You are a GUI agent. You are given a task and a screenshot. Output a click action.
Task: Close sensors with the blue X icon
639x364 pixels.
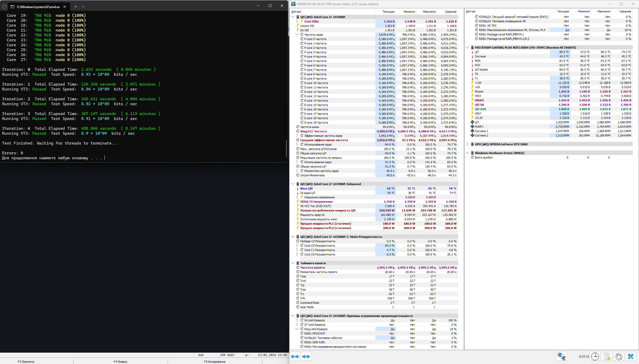tap(631, 357)
